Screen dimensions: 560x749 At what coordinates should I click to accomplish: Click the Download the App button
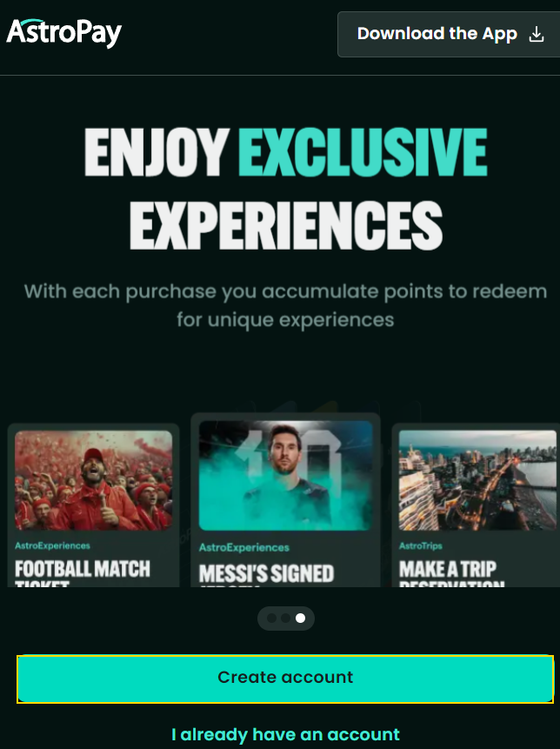coord(449,35)
